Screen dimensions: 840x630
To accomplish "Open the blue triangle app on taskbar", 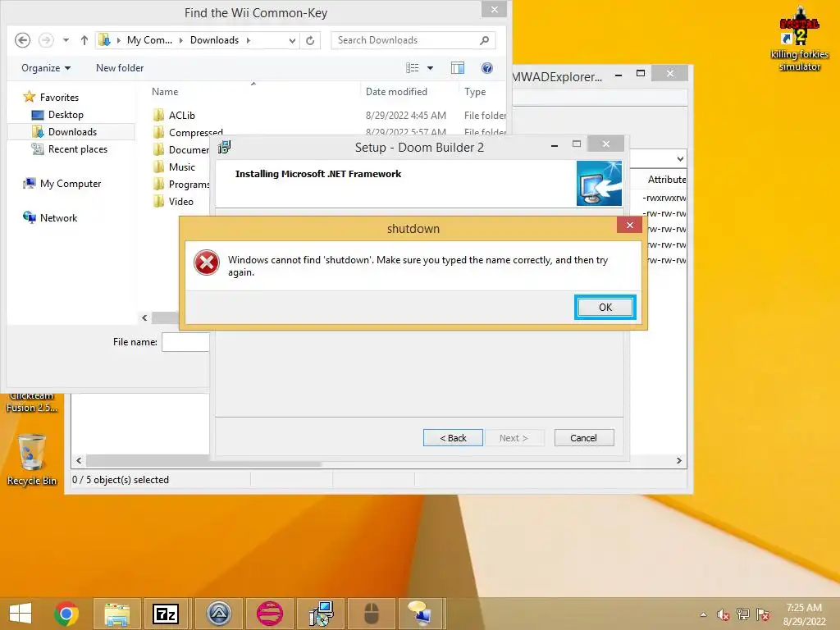I will pyautogui.click(x=219, y=614).
